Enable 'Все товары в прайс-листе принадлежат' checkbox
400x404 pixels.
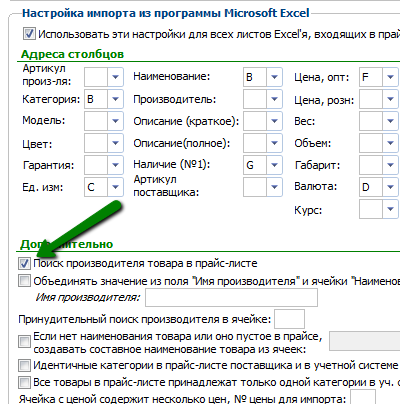click(24, 382)
